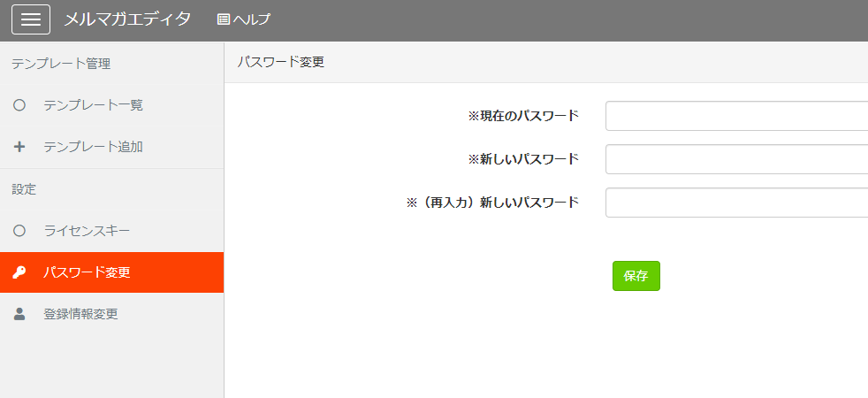Click the user icon for 登録情報変更

[19, 314]
